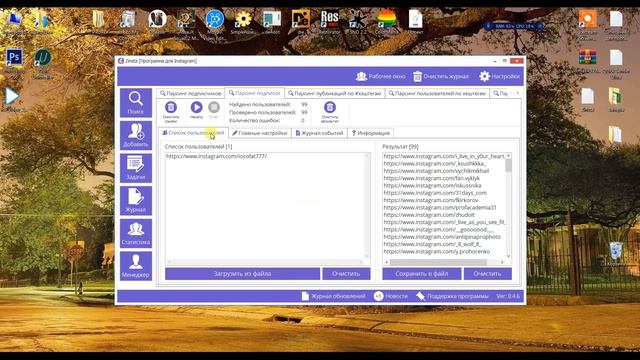The image size is (640, 360).
Task: Expand the tab strip overflow arrow
Action: click(518, 93)
